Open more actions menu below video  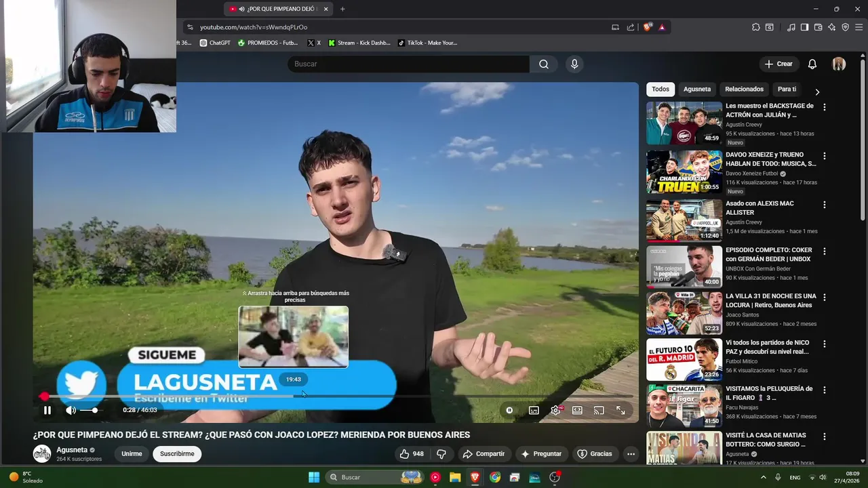point(631,454)
